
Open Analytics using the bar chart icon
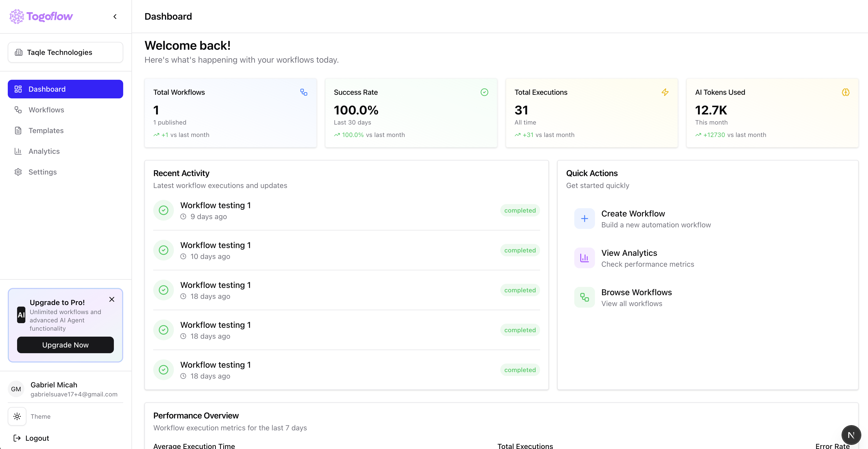tap(18, 151)
